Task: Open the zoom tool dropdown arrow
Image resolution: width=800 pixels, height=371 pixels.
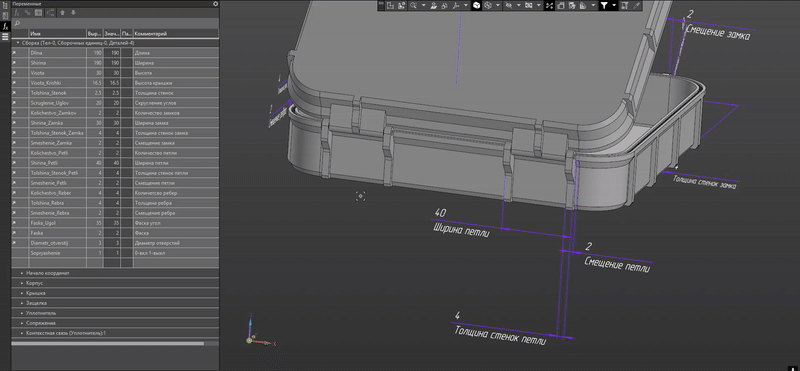Action: coord(423,6)
